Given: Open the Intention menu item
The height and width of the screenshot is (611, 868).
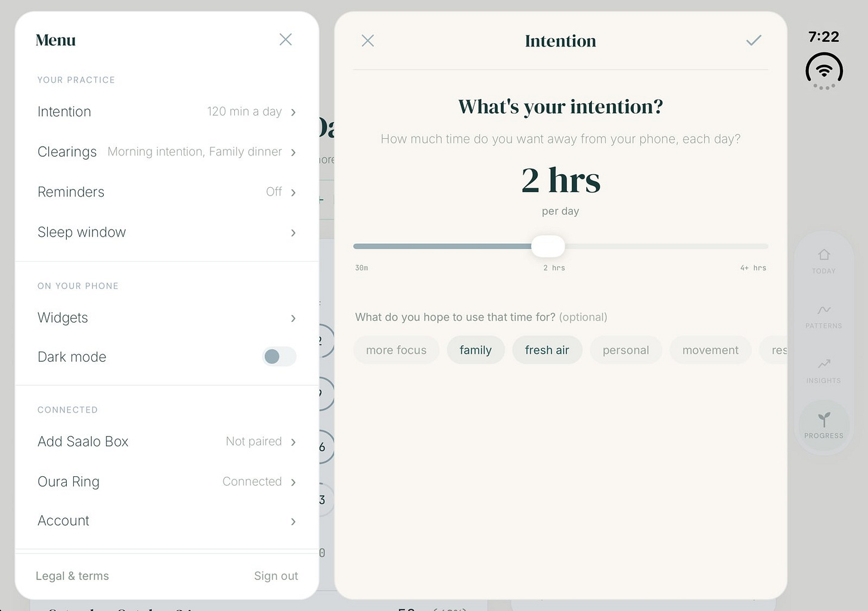Looking at the screenshot, I should coord(167,111).
